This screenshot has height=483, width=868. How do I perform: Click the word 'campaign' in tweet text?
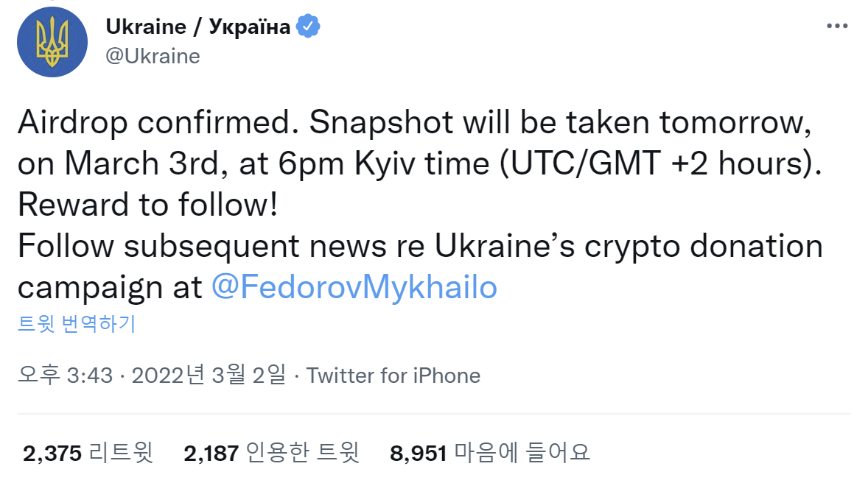(x=90, y=288)
